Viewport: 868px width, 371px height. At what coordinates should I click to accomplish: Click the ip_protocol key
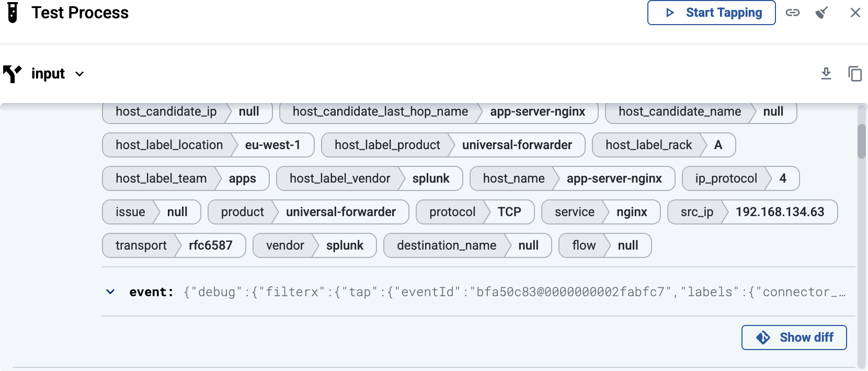point(726,178)
